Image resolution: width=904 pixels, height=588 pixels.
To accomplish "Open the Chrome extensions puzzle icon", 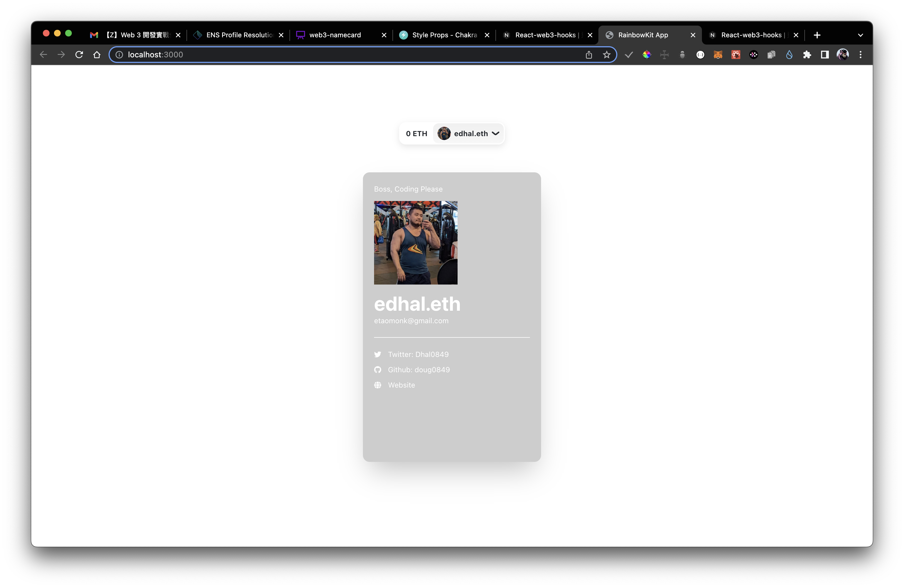I will pos(807,55).
